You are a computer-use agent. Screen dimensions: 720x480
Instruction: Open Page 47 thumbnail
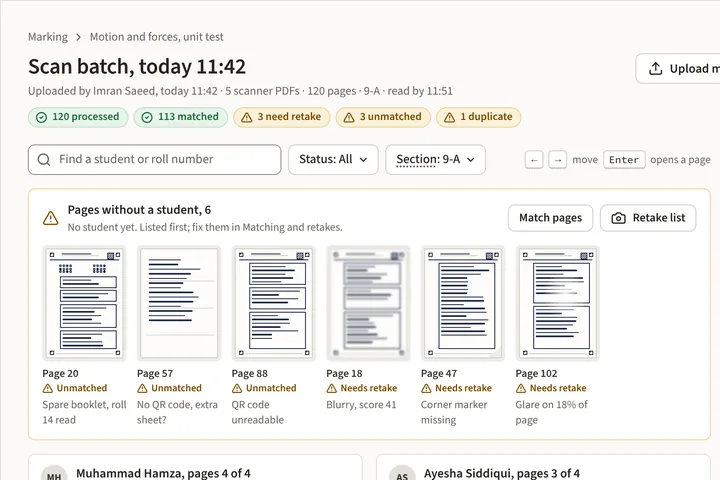pos(462,303)
